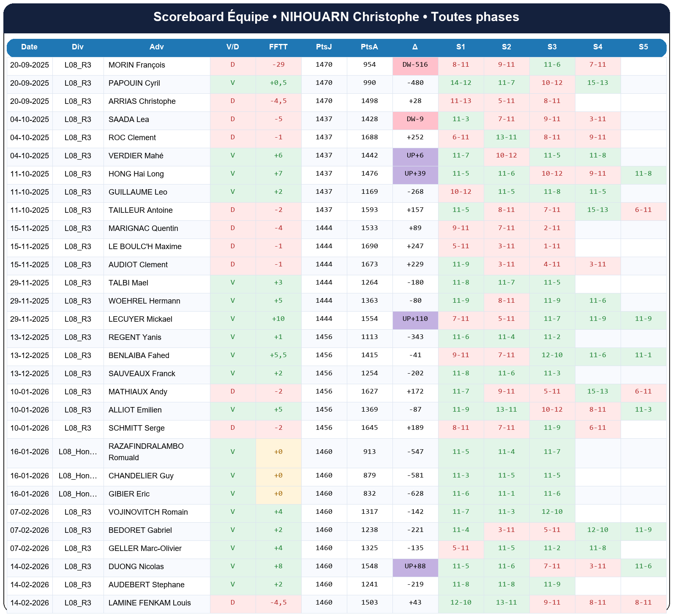The height and width of the screenshot is (616, 673).
Task: Click the pink DW-516 delta cell
Action: click(415, 65)
